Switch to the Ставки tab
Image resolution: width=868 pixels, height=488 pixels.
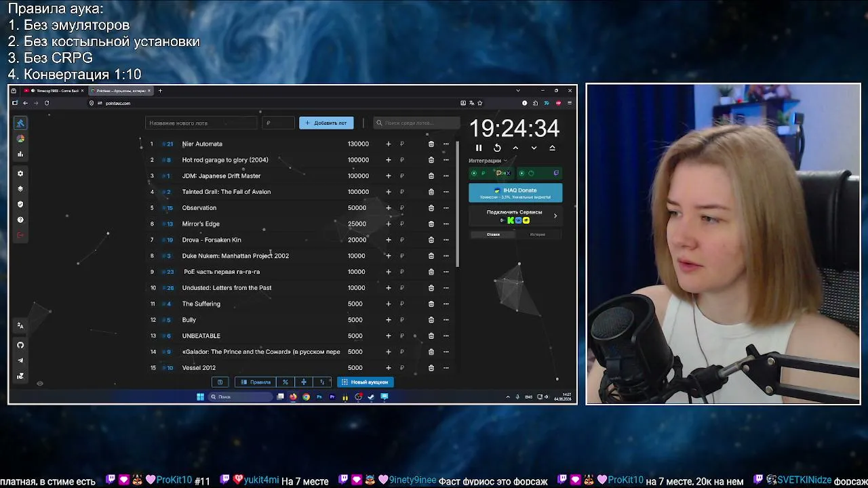click(493, 235)
